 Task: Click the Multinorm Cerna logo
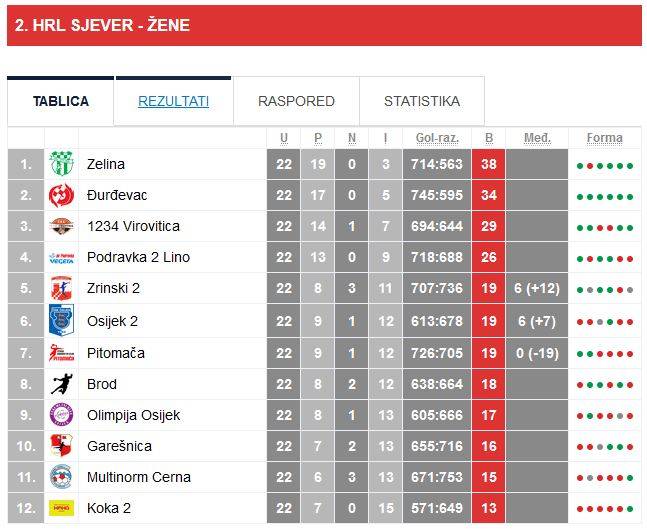(62, 477)
